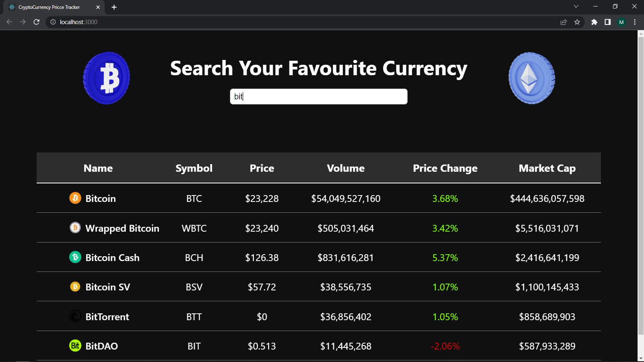Click the red -2.06% price change

tap(445, 346)
